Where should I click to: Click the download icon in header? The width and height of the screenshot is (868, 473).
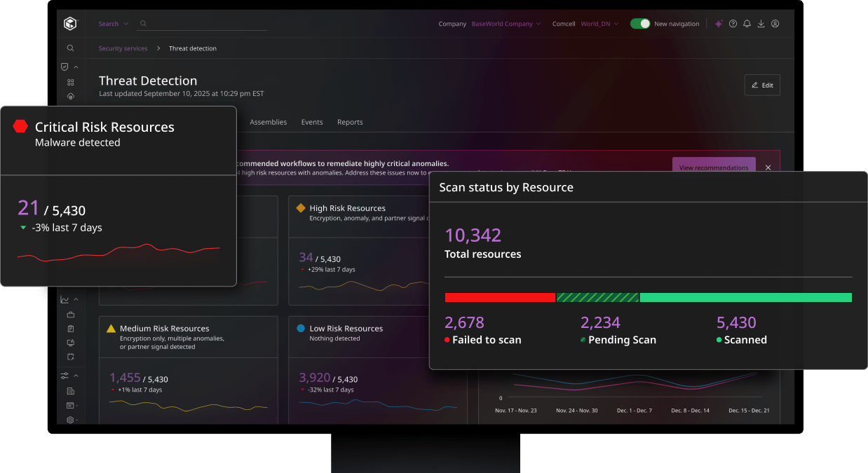(761, 24)
